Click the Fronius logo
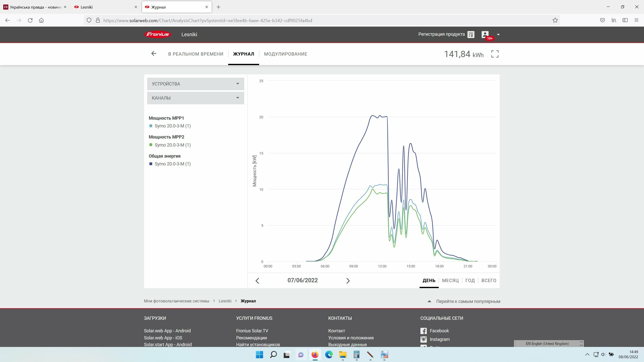644x362 pixels. (x=158, y=34)
